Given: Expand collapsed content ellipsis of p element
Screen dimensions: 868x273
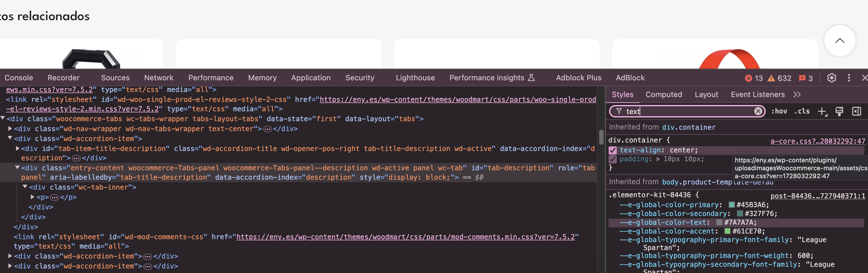Looking at the screenshot, I should tap(55, 198).
